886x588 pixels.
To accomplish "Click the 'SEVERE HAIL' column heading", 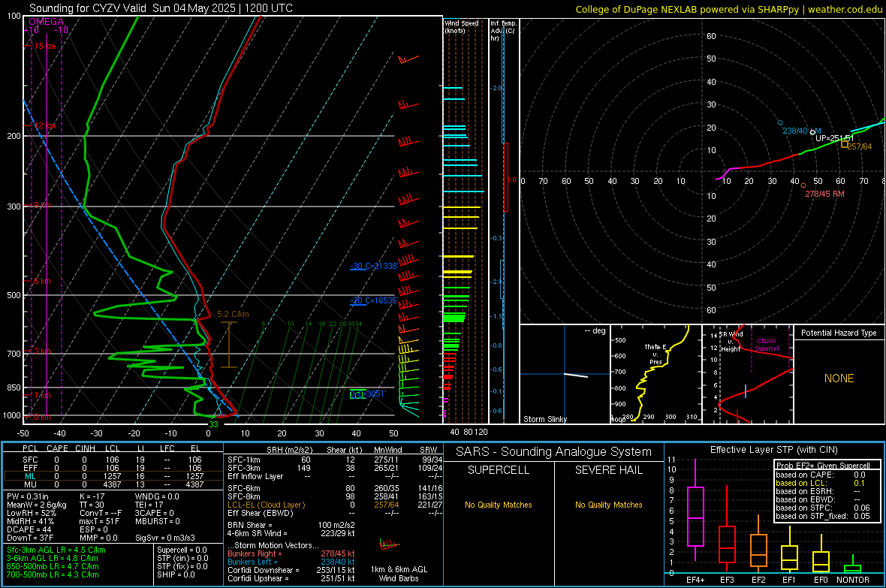I will click(x=608, y=470).
